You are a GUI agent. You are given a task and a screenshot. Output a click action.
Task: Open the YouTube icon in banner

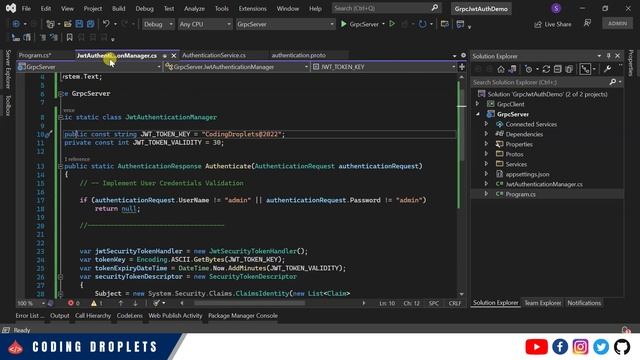point(536,347)
